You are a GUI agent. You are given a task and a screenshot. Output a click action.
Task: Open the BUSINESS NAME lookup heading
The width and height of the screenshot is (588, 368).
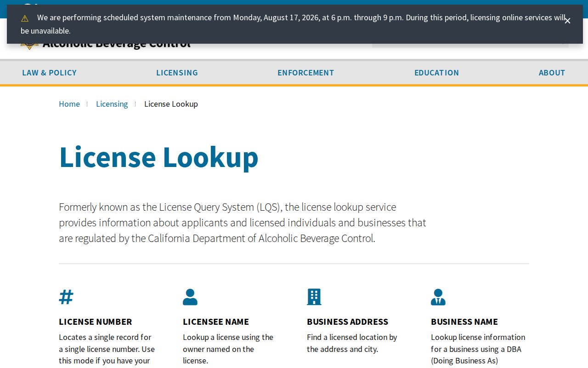point(464,322)
